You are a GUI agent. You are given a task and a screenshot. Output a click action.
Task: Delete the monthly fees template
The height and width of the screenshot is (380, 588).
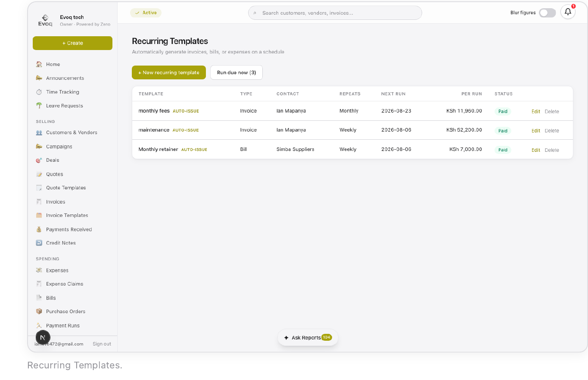552,112
